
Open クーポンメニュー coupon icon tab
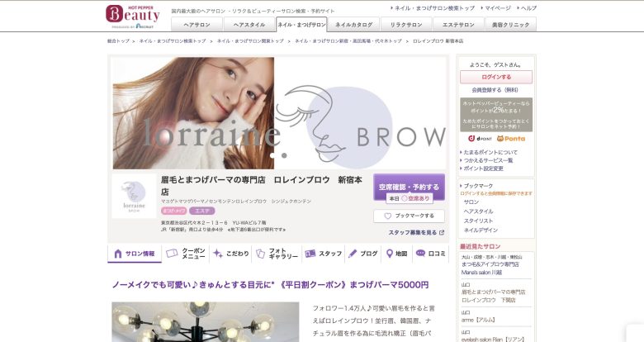pos(186,254)
